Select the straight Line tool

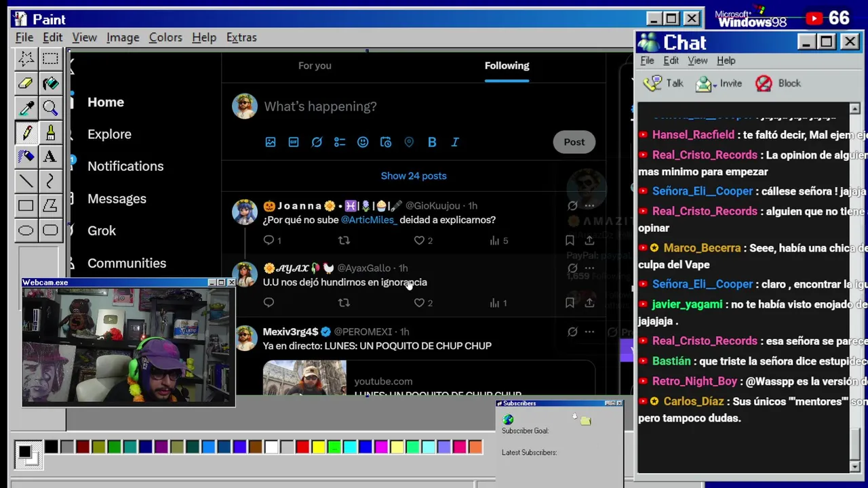click(26, 181)
